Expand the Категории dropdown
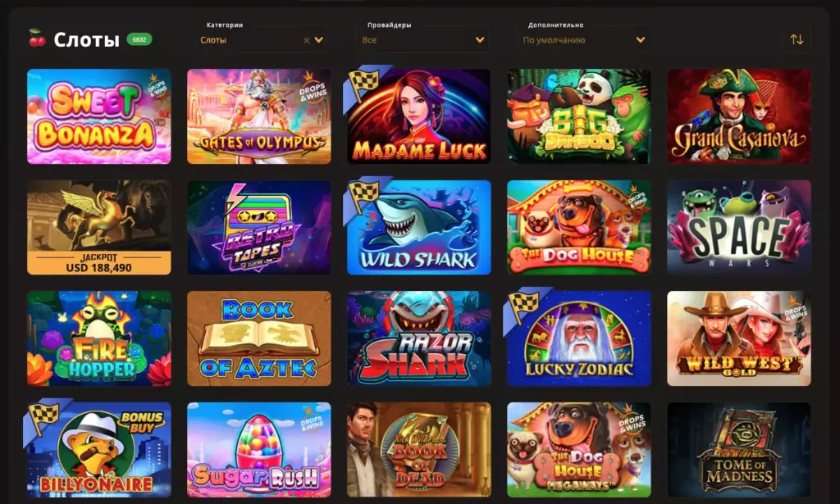 262,39
